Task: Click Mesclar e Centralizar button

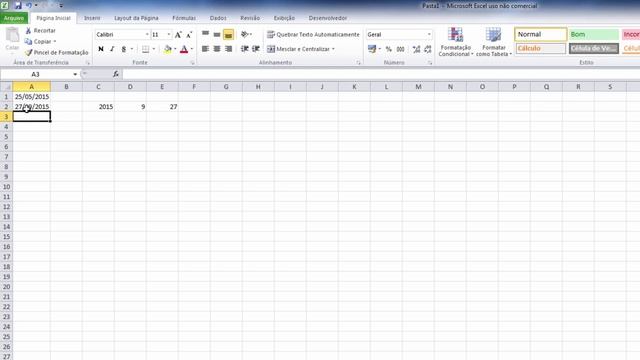Action: point(298,49)
